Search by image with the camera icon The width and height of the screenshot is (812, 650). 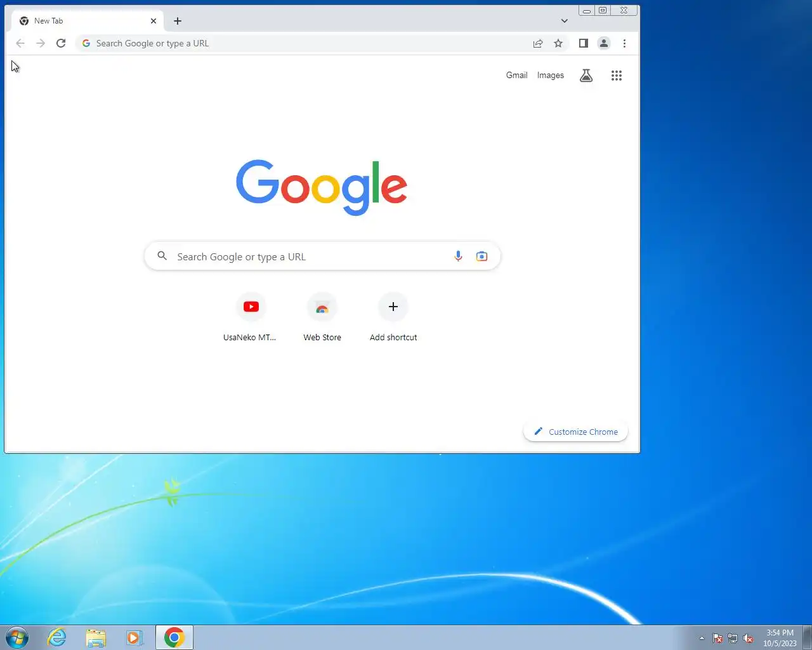482,256
